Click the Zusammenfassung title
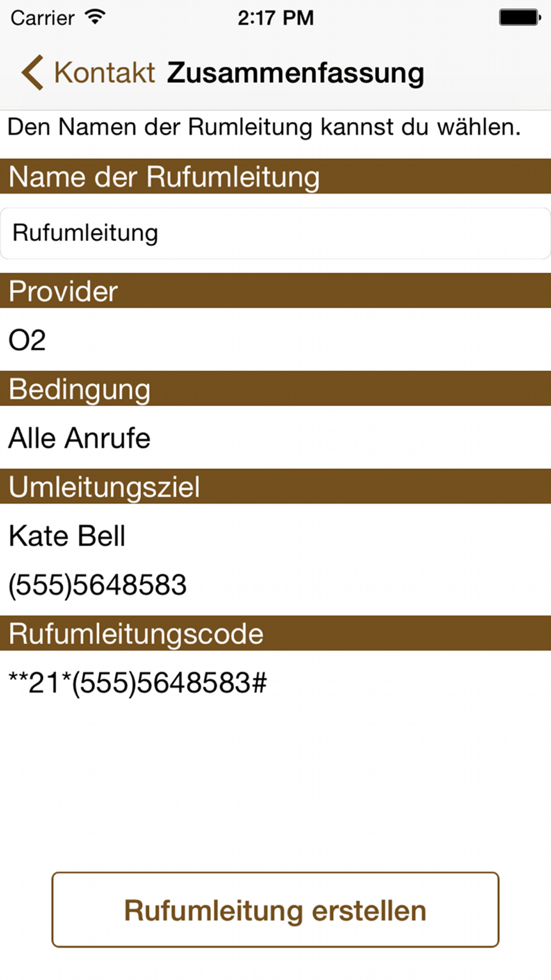 point(296,73)
